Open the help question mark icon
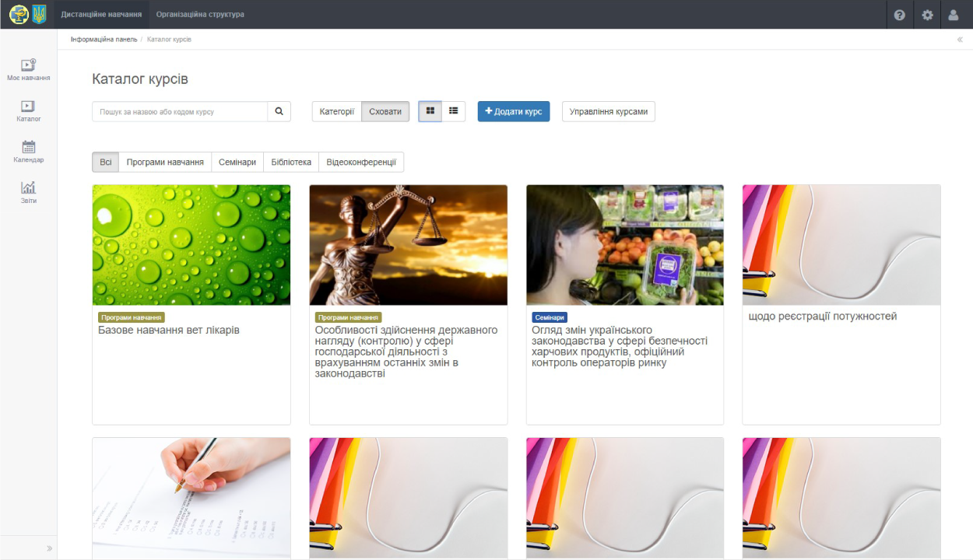973x560 pixels. [x=900, y=15]
